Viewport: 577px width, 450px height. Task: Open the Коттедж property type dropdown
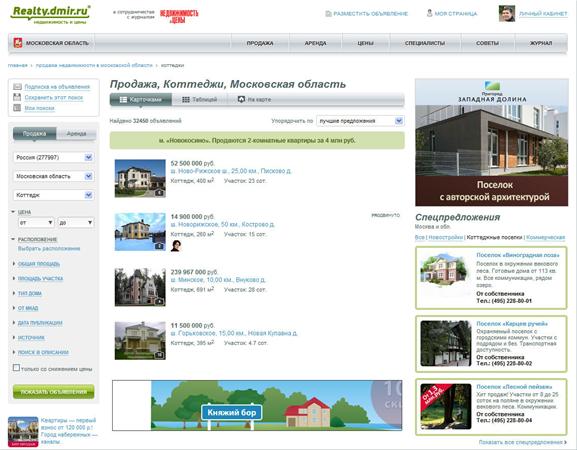tap(53, 195)
